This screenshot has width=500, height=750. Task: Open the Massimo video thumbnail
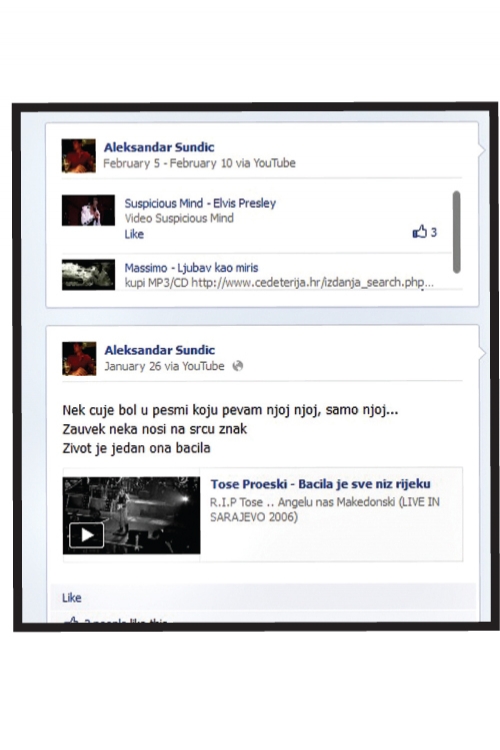(88, 275)
